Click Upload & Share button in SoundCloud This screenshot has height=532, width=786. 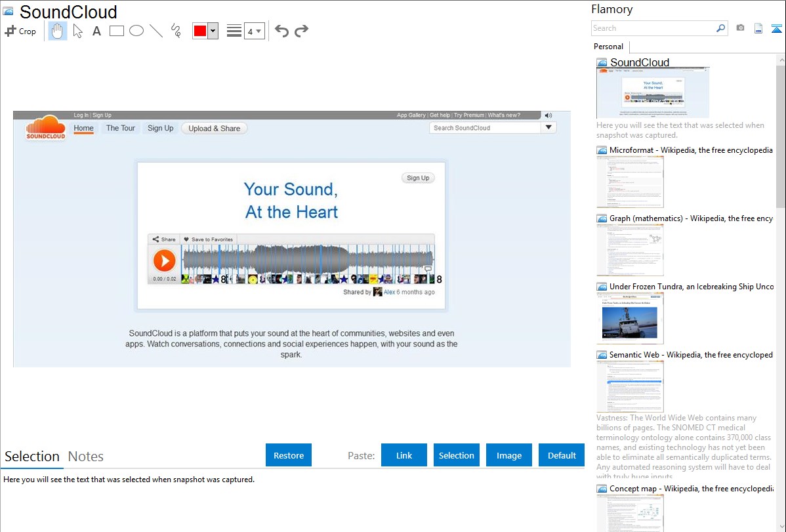coord(215,129)
